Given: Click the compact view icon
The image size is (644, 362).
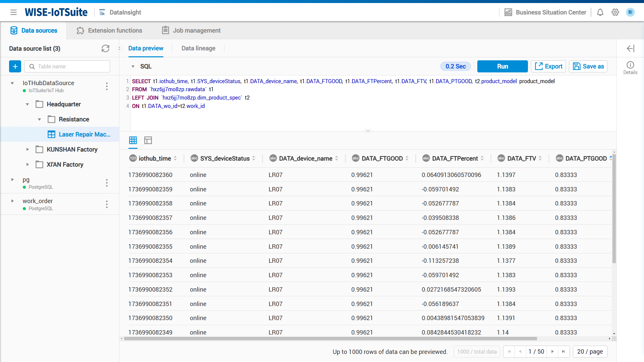Looking at the screenshot, I should click(148, 140).
